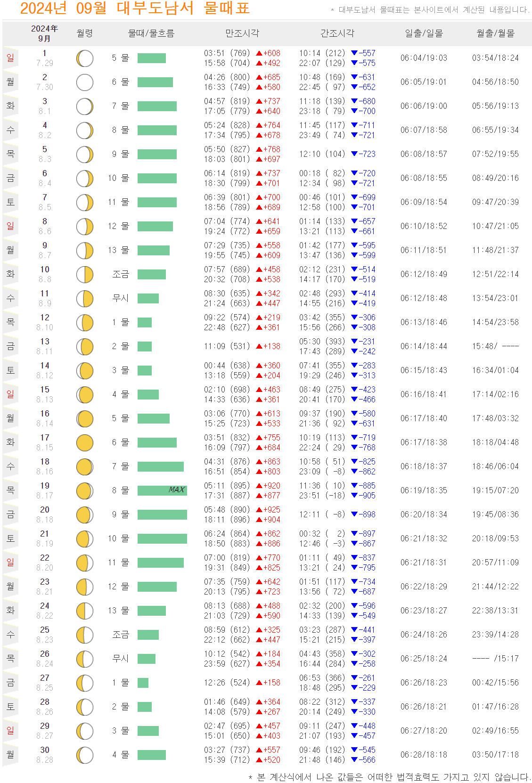Click the green tide flow bar for September 13

[x=145, y=346]
